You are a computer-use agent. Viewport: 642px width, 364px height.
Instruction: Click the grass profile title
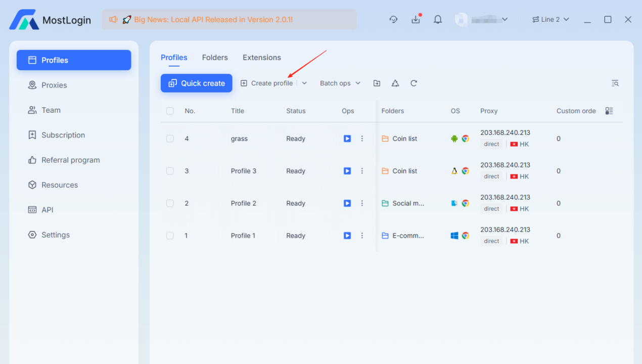tap(239, 139)
